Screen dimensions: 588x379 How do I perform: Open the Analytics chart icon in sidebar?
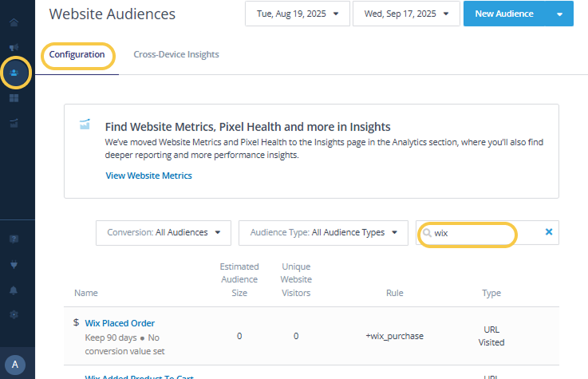(14, 123)
